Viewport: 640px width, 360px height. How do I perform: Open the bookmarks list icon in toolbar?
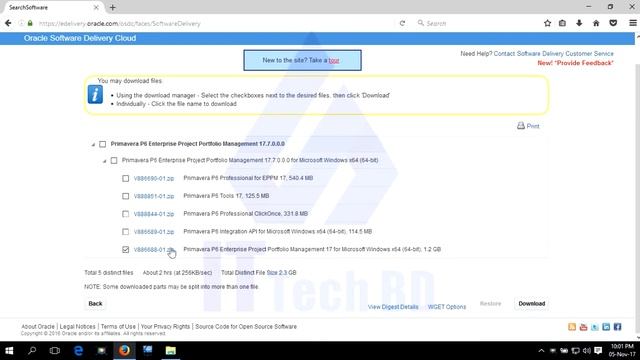click(562, 23)
